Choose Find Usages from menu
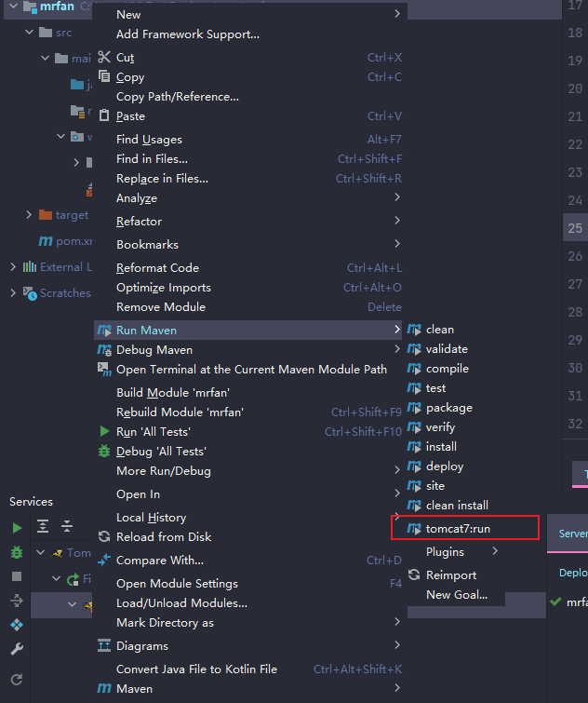 coord(149,140)
